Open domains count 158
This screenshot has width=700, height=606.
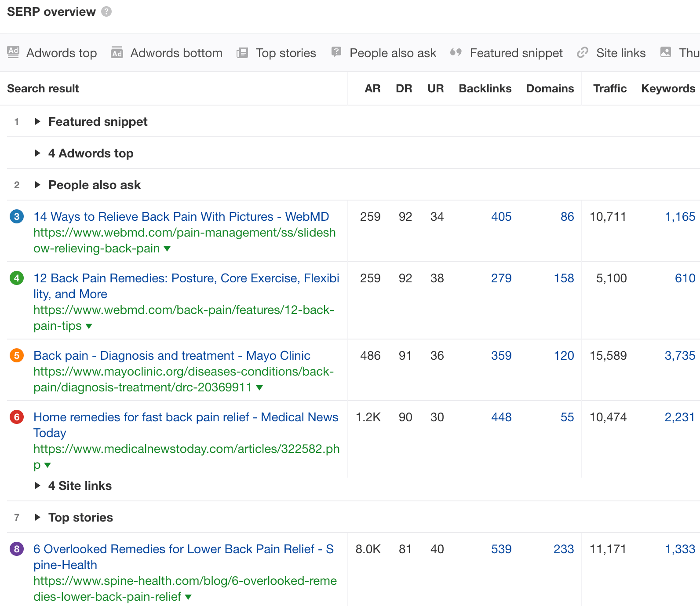564,278
